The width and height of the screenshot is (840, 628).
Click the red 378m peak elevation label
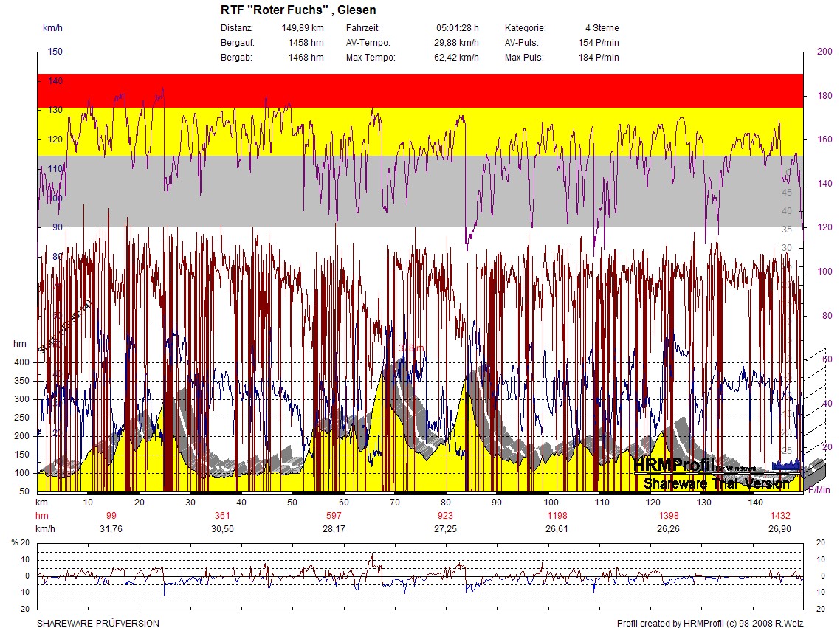[411, 348]
